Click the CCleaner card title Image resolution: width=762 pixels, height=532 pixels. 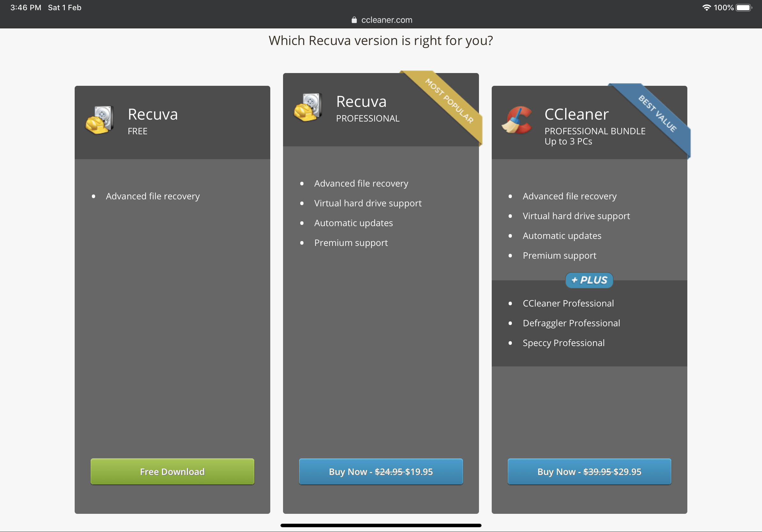click(577, 115)
